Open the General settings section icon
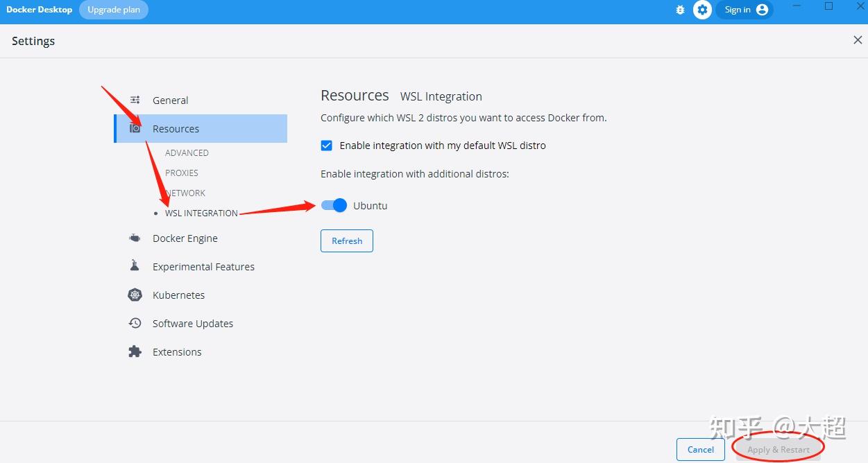 135,100
